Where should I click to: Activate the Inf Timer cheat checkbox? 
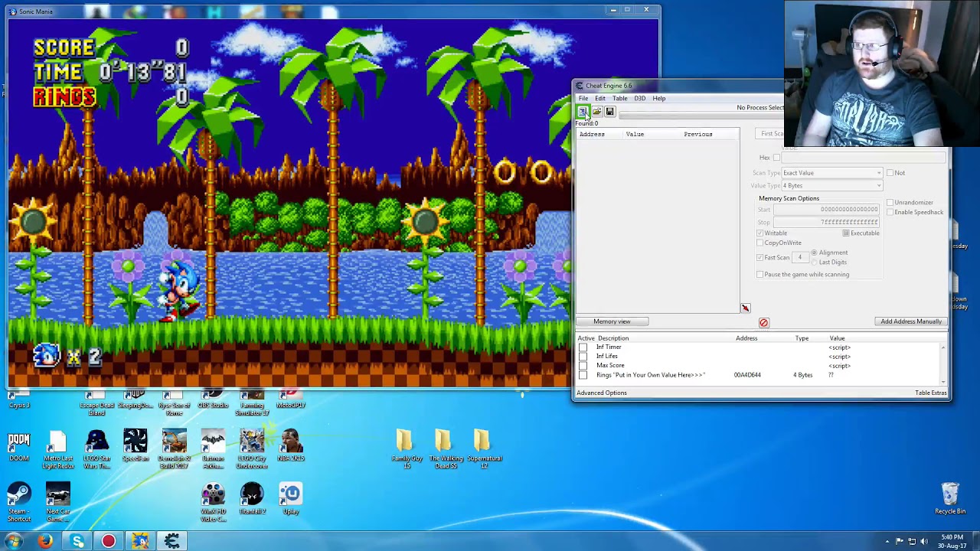[583, 347]
